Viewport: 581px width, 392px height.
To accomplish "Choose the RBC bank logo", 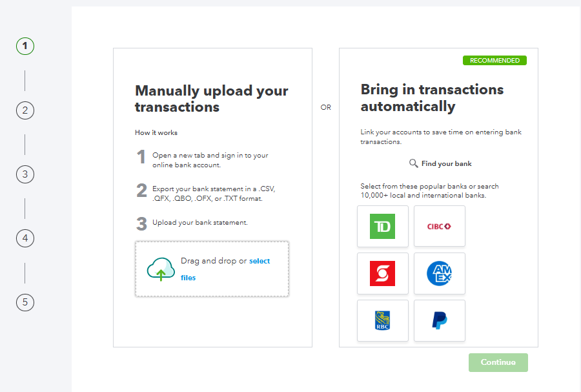I will [382, 320].
